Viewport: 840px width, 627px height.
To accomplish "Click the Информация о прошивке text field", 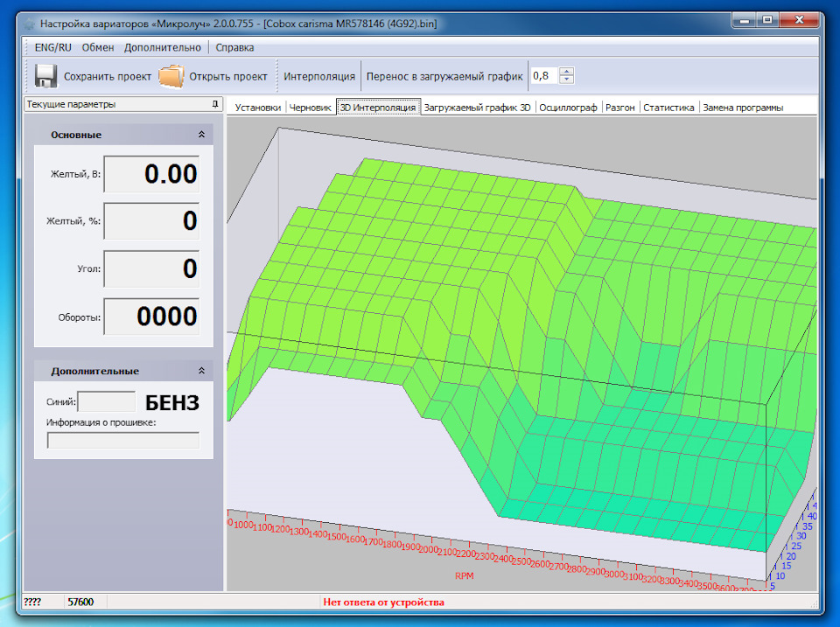I will pyautogui.click(x=123, y=441).
